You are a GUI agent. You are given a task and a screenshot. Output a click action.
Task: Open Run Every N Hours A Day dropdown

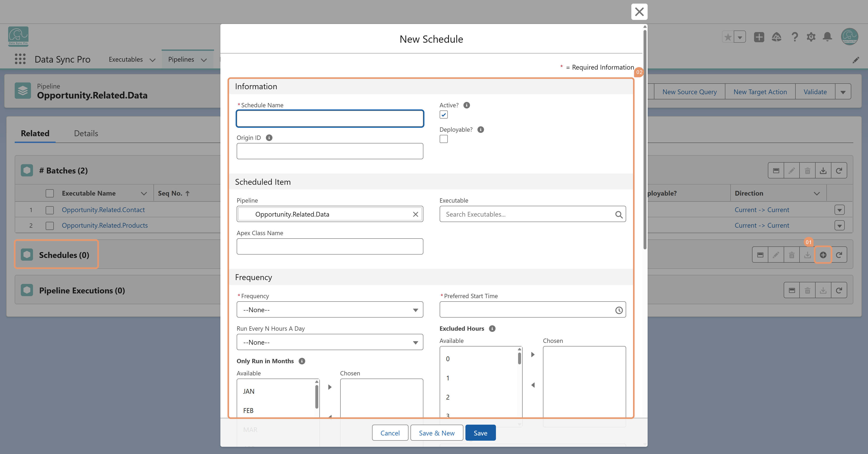[330, 342]
